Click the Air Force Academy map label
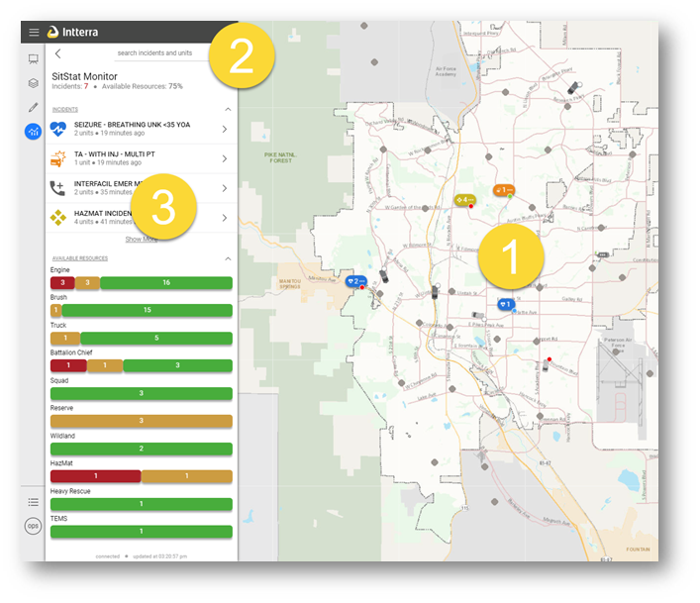Screen dimensions: 700x603 coord(446,71)
